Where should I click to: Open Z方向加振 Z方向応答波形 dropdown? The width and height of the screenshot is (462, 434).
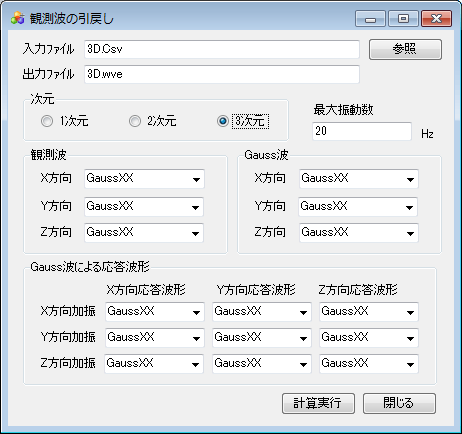[x=369, y=364]
